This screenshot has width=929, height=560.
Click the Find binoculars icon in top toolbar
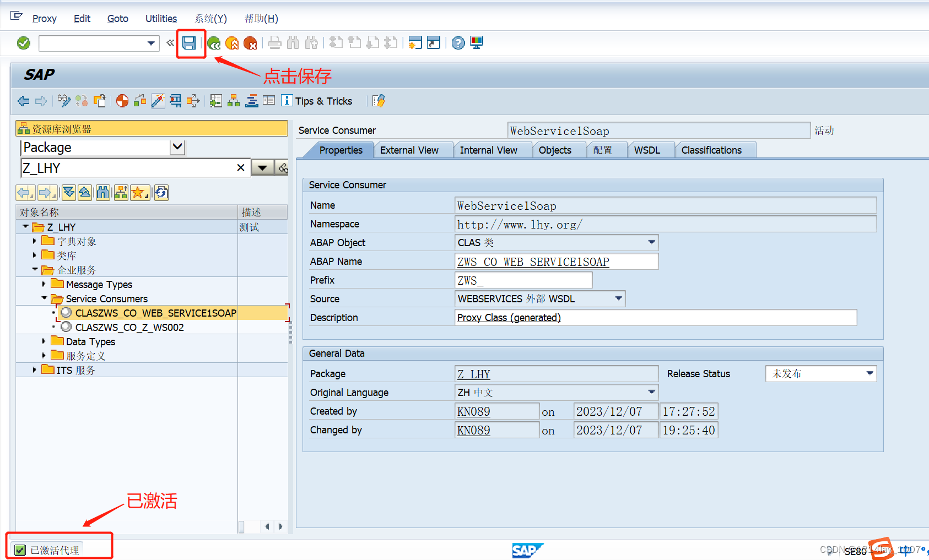click(293, 43)
